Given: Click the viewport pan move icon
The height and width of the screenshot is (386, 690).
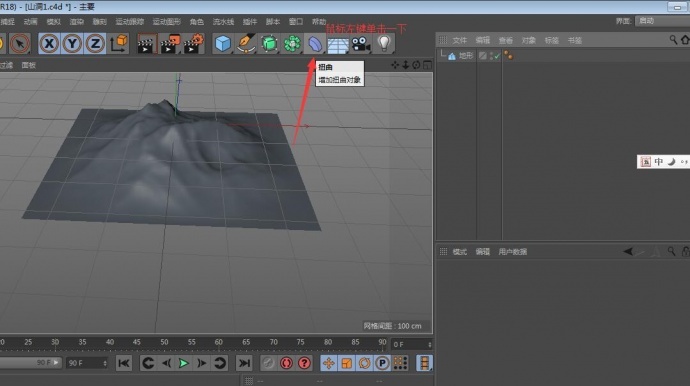Looking at the screenshot, I should tap(395, 65).
